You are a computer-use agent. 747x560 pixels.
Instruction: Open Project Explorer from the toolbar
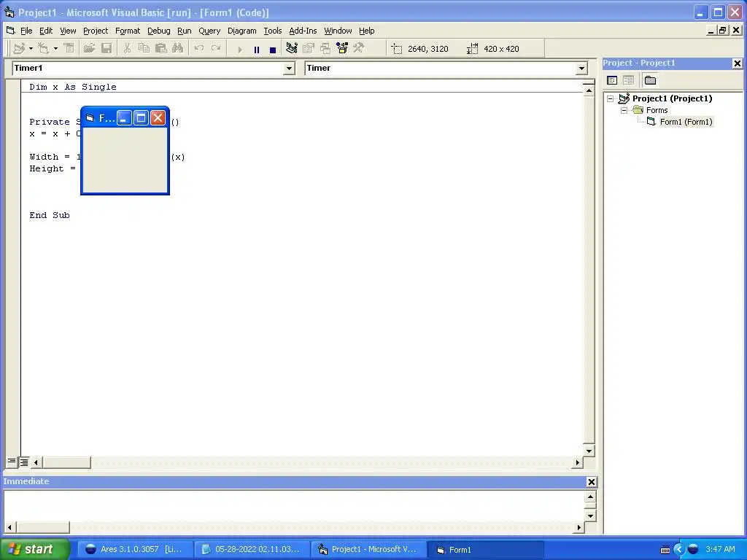pos(292,49)
